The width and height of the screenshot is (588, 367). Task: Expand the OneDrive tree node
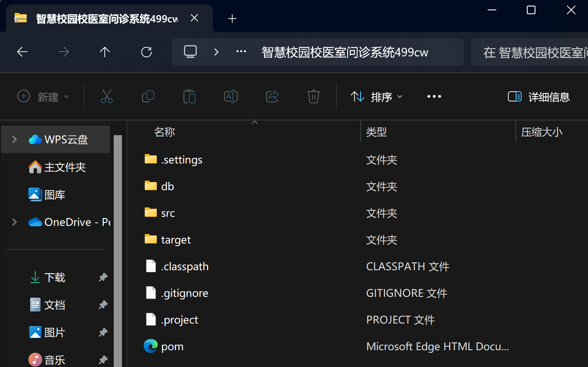[15, 222]
